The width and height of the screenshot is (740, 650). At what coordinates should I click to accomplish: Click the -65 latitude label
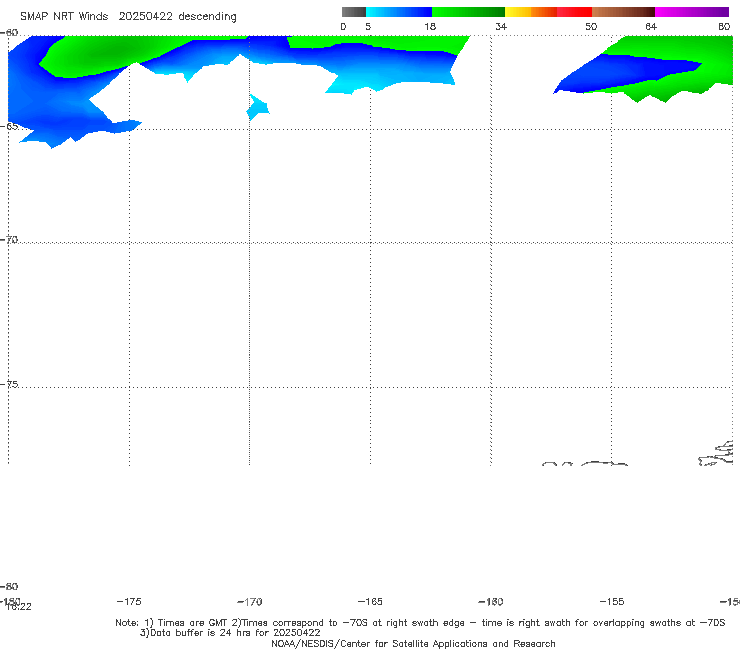pos(9,126)
